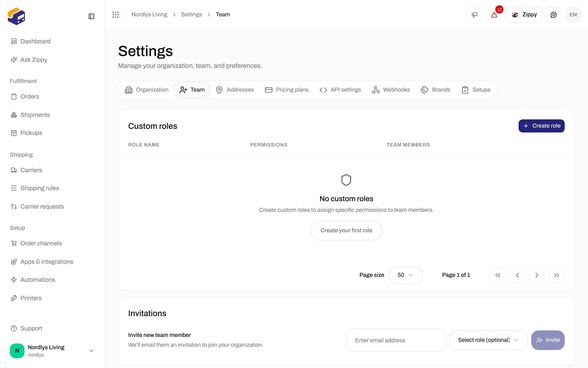Select the Team tab
Screen dimensions: 588x368
(192, 90)
